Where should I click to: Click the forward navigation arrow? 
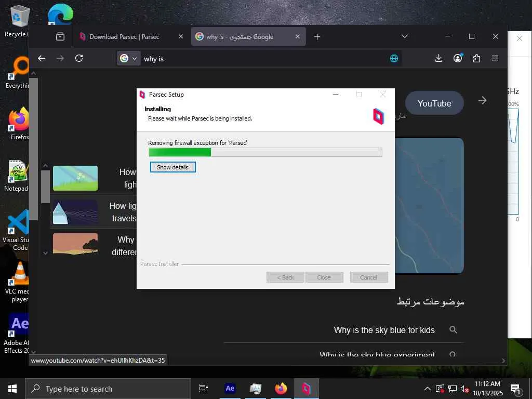click(x=60, y=58)
